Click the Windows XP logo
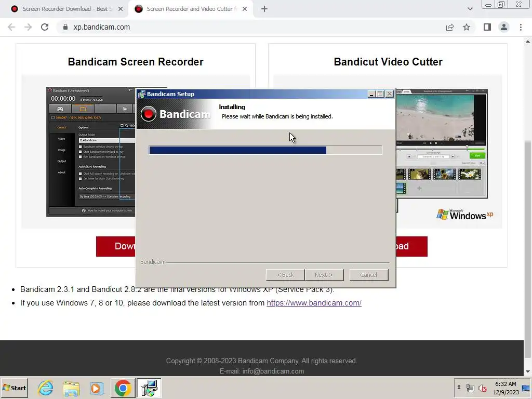 pyautogui.click(x=464, y=215)
